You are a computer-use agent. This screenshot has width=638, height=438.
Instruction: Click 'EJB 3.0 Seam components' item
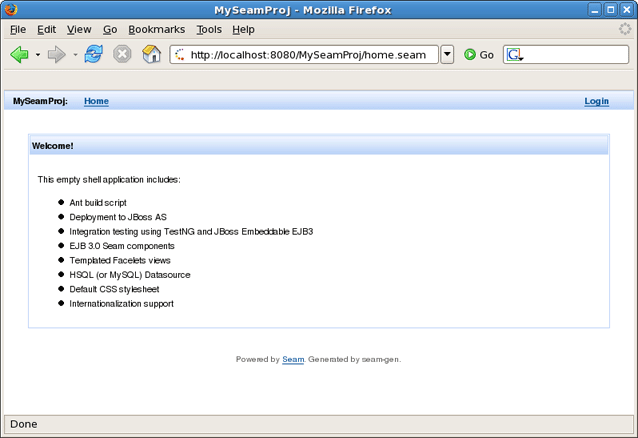[x=122, y=246]
